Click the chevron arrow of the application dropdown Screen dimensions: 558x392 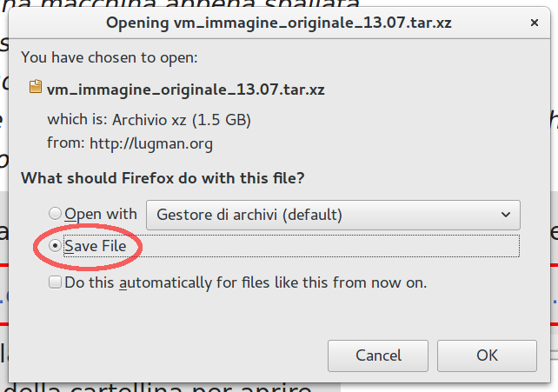506,214
